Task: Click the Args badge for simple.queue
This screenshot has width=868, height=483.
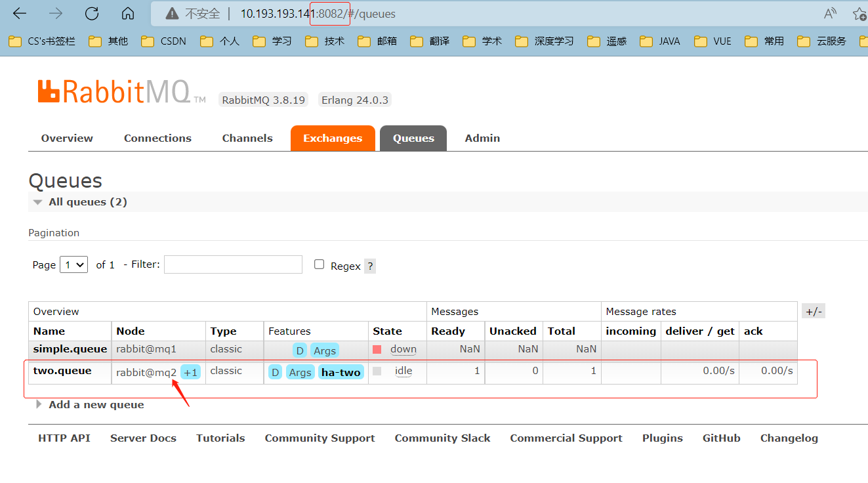Action: pyautogui.click(x=325, y=350)
